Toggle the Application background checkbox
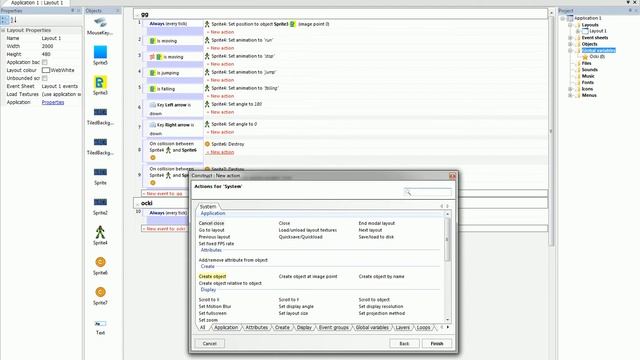 (x=44, y=62)
